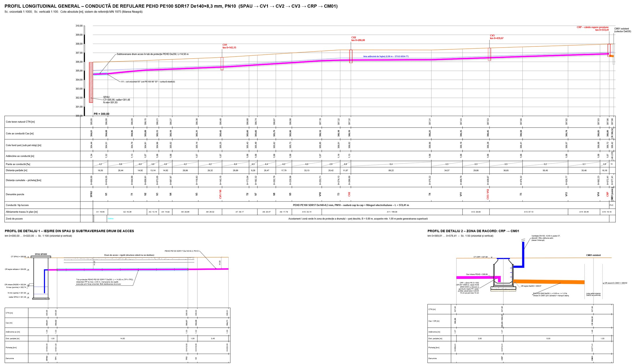Screen dimensions: 635x364
Task: Click 'CR ieșire refulare = 304,55' label
Action: tap(15, 269)
